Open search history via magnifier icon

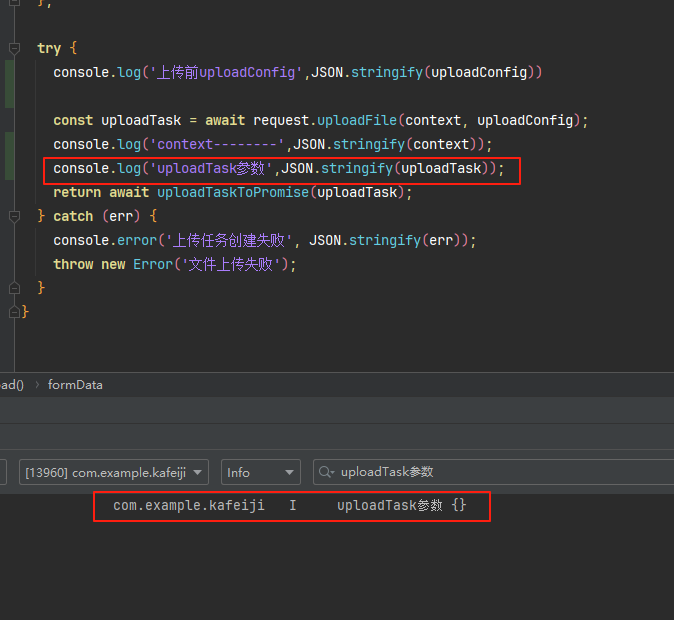326,472
